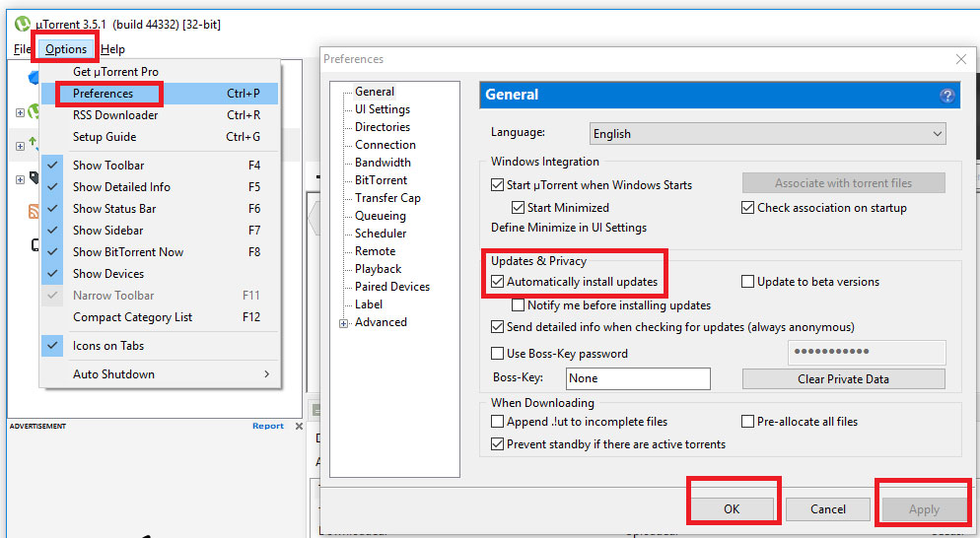The height and width of the screenshot is (538, 980).
Task: Toggle Prevent standby if active torrents
Action: (498, 444)
